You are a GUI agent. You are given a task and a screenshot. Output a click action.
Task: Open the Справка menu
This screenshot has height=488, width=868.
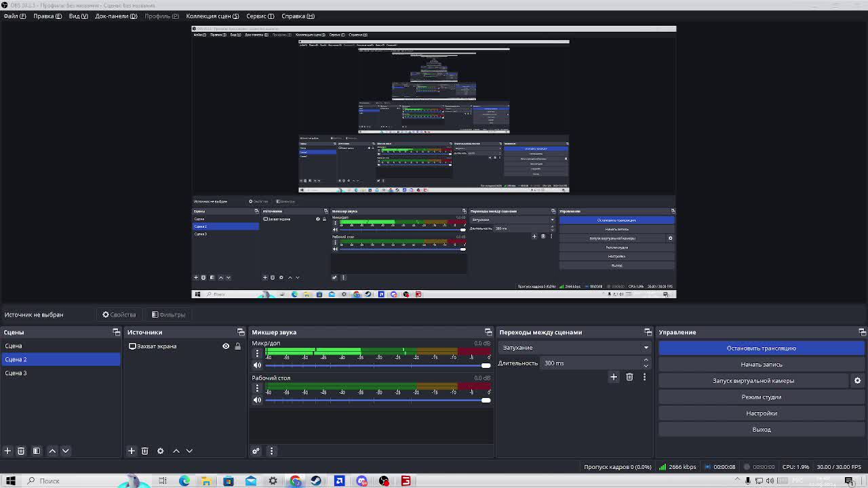point(298,16)
